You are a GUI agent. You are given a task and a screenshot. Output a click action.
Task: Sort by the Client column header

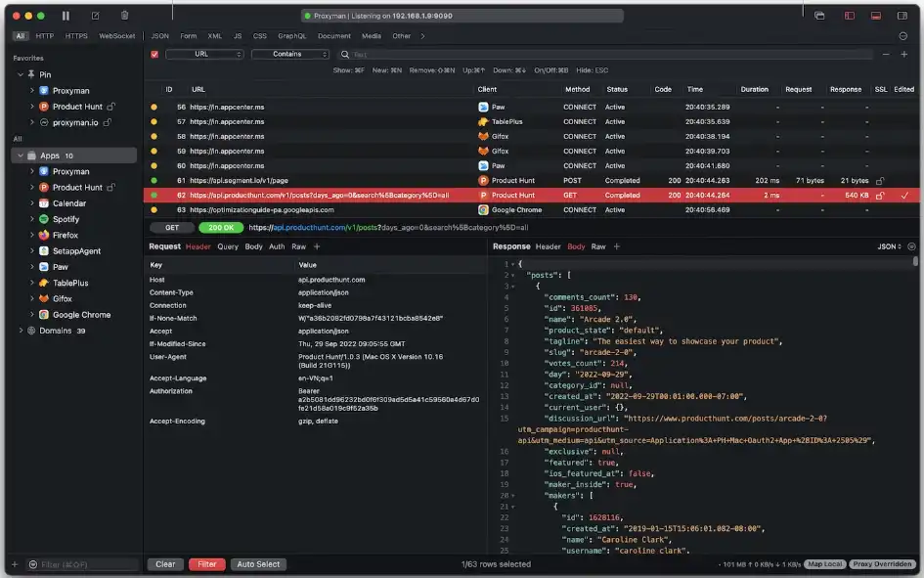pos(487,90)
